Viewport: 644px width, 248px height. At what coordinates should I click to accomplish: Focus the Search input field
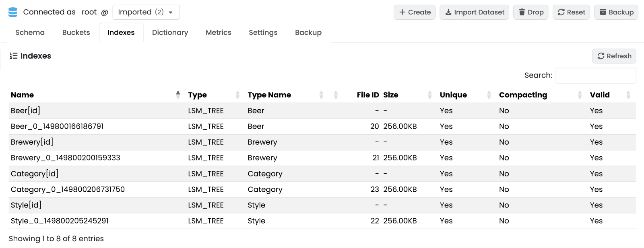(596, 76)
